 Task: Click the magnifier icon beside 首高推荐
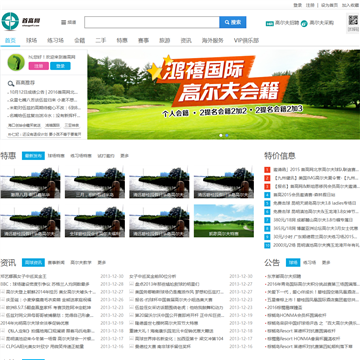click(x=11, y=83)
